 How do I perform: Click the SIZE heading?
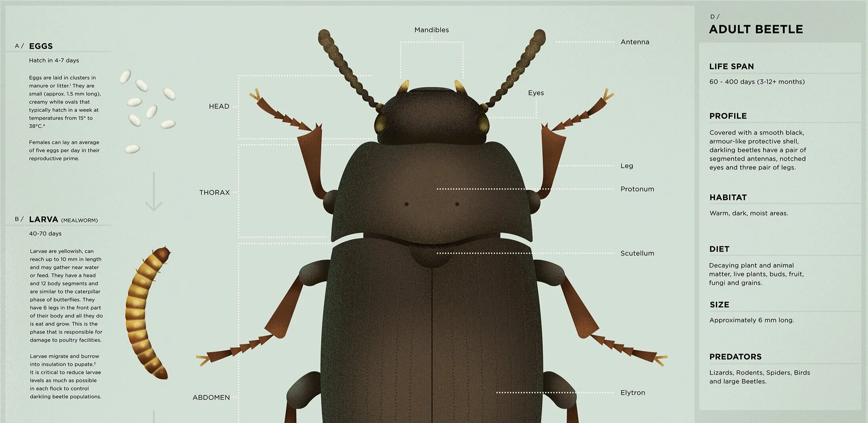click(x=719, y=304)
